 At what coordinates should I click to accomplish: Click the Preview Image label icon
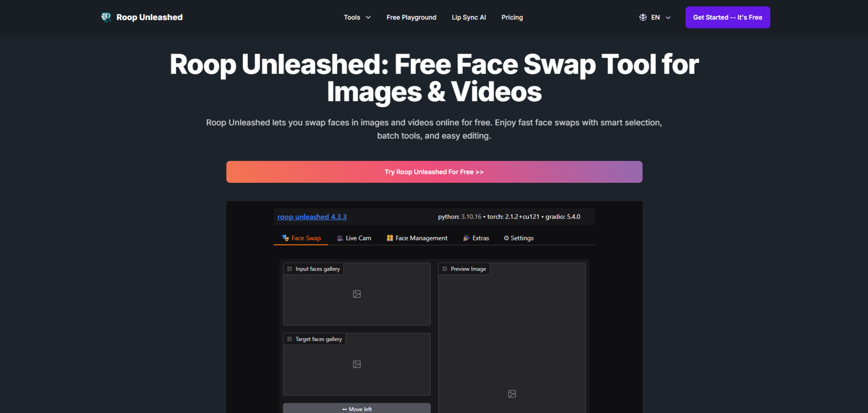coord(445,269)
